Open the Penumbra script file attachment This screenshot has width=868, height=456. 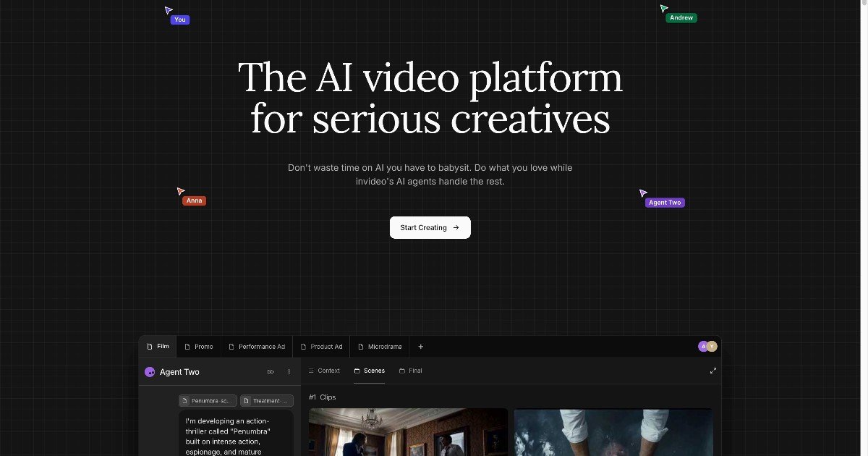pos(208,400)
